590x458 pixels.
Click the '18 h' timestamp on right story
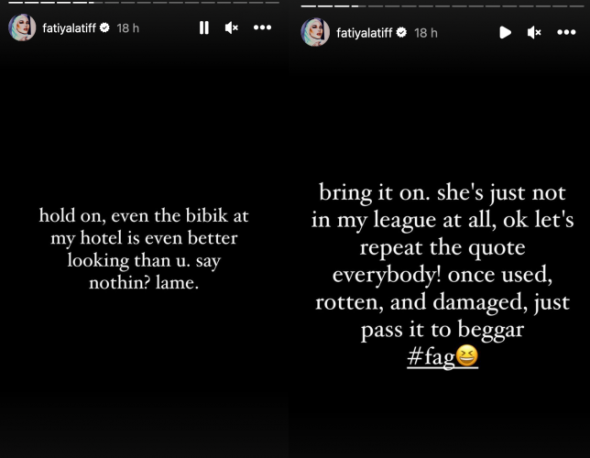coord(426,33)
